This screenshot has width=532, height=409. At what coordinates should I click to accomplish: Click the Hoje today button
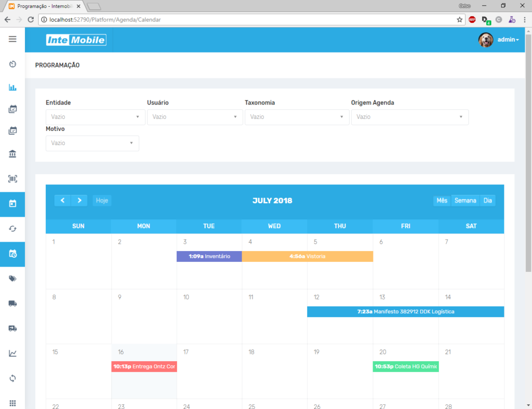(102, 201)
